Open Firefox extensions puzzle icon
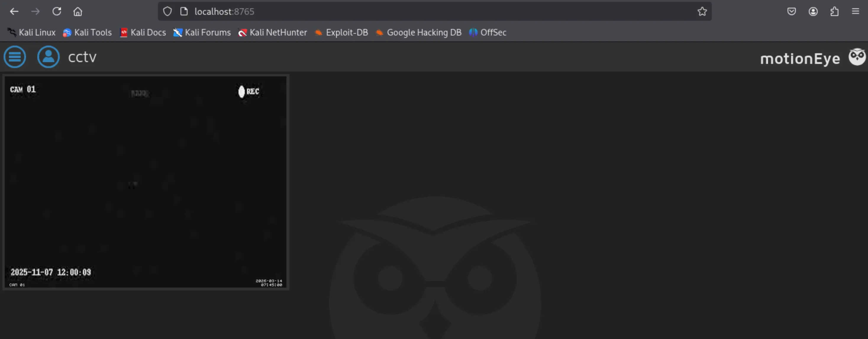Viewport: 868px width, 339px height. [x=834, y=12]
